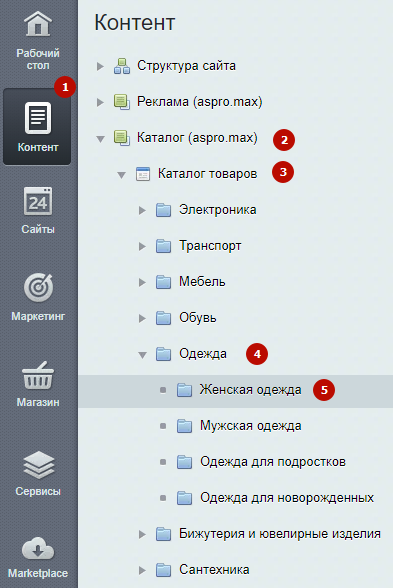This screenshot has width=393, height=588.
Task: Switch to Сервисы label in sidebar
Action: click(x=38, y=491)
